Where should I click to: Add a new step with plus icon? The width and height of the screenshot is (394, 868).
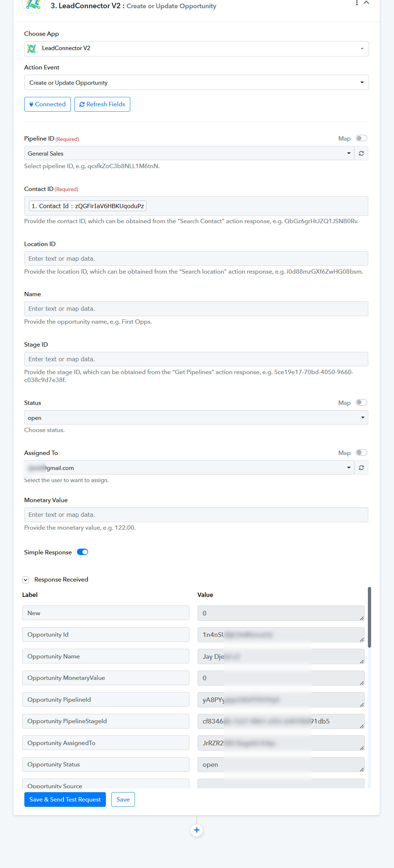tap(197, 830)
